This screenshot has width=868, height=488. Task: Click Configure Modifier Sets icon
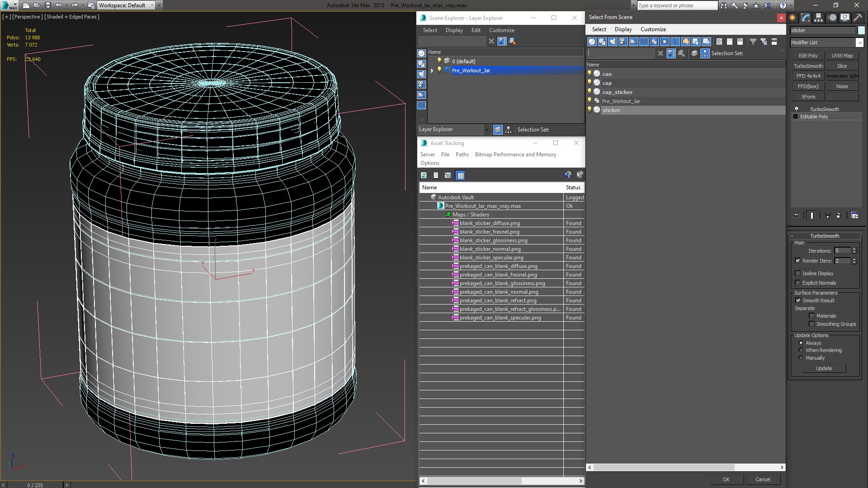(x=854, y=216)
